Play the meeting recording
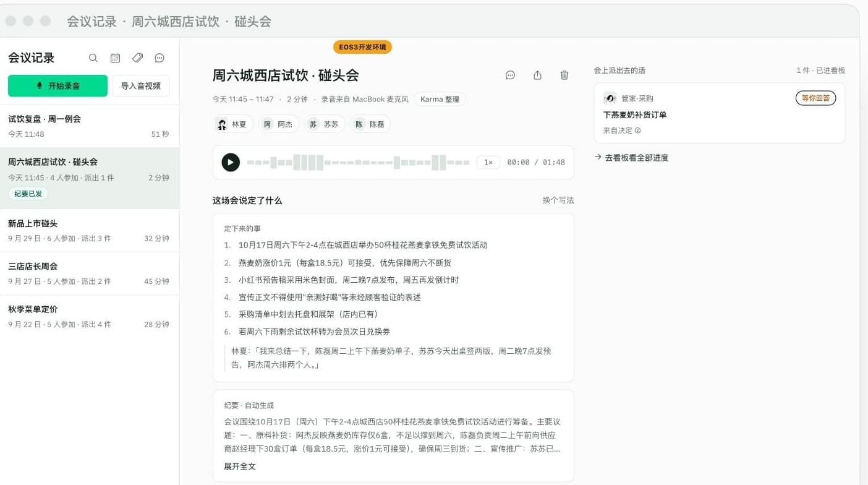This screenshot has height=485, width=868. (x=231, y=163)
